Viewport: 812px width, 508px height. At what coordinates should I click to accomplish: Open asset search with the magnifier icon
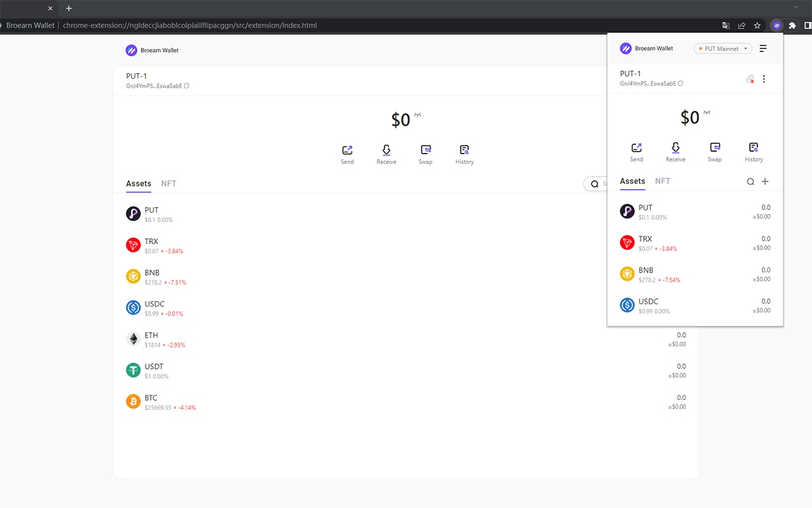pyautogui.click(x=750, y=181)
